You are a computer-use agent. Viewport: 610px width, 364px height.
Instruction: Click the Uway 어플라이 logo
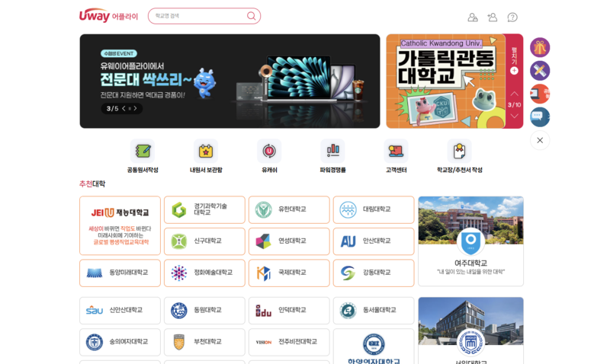click(x=108, y=16)
